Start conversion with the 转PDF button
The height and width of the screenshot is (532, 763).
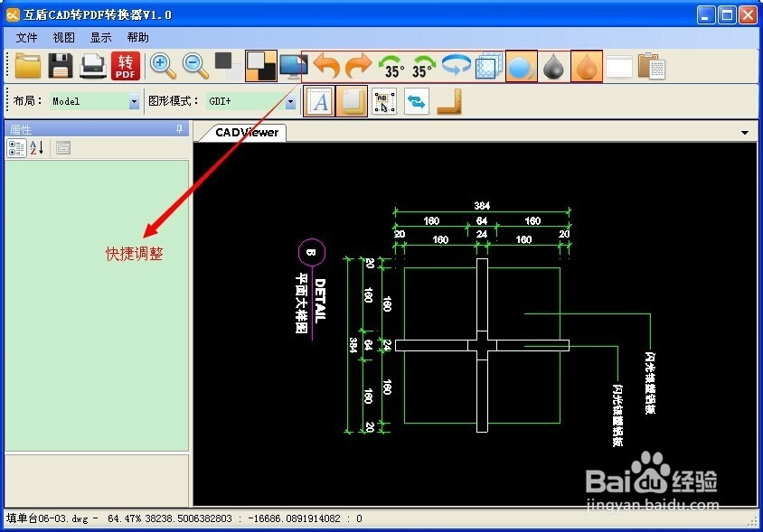point(125,65)
